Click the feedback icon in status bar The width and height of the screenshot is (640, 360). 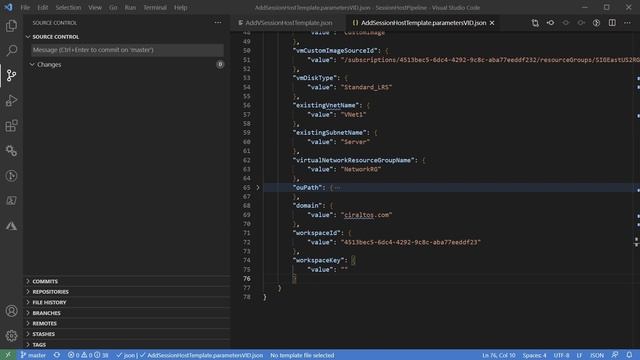tap(615, 355)
